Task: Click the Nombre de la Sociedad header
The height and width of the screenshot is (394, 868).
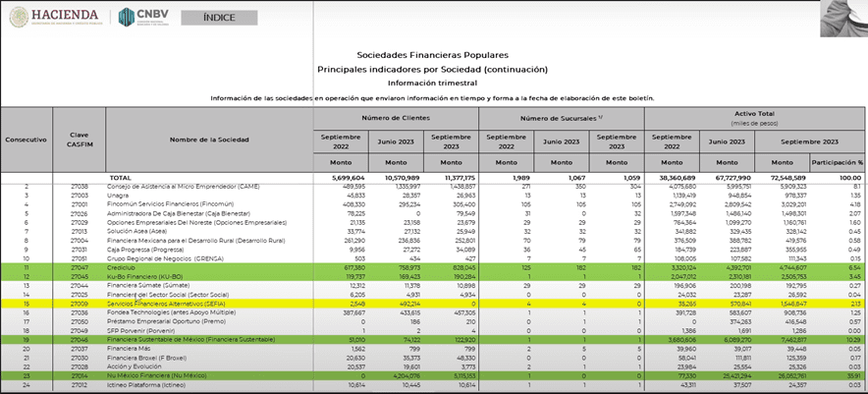Action: point(208,140)
